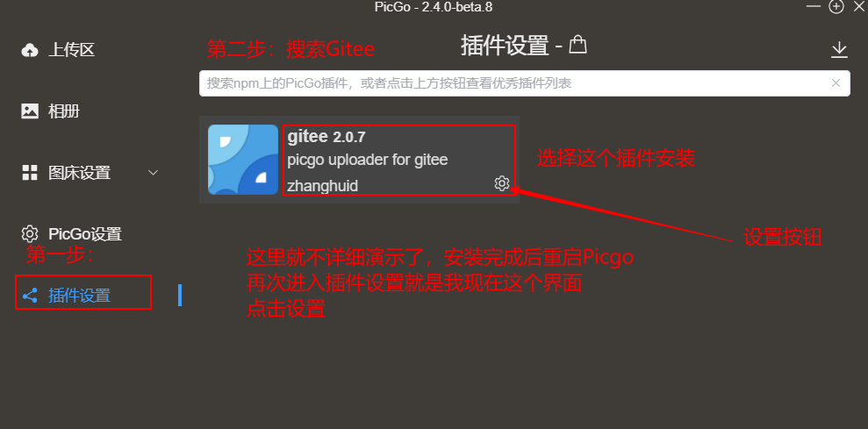This screenshot has width=868, height=429.
Task: Open the gitee plugin gear settings
Action: coord(501,183)
